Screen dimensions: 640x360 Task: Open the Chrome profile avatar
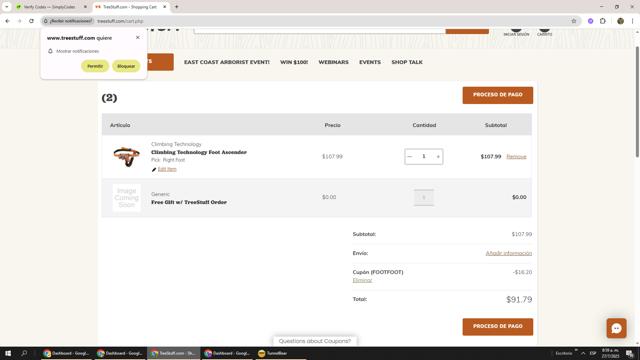[x=620, y=21]
